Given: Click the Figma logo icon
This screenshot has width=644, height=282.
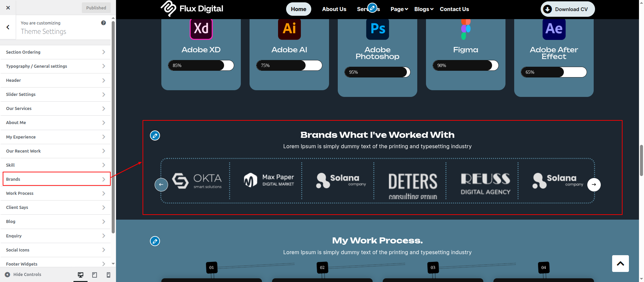Looking at the screenshot, I should [x=466, y=29].
